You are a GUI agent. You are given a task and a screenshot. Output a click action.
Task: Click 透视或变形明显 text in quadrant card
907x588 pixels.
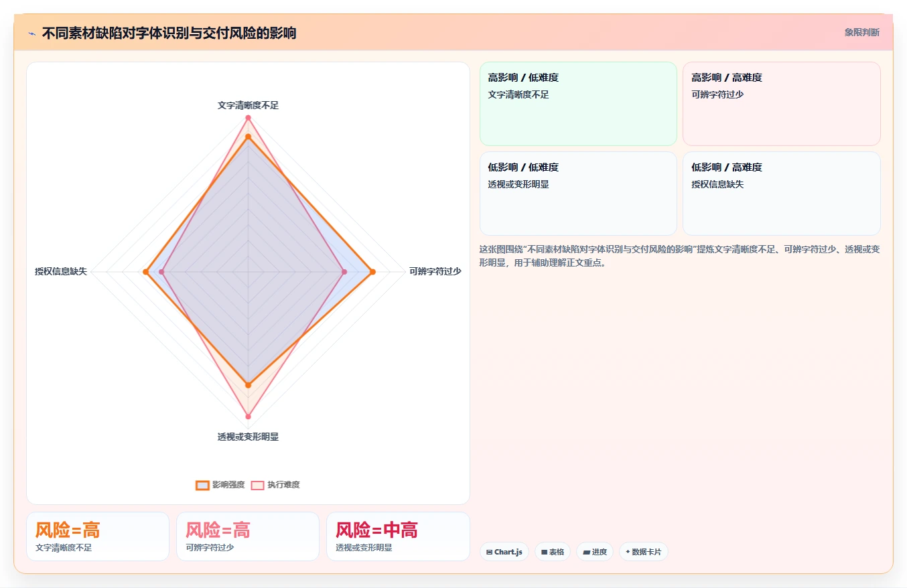point(518,184)
